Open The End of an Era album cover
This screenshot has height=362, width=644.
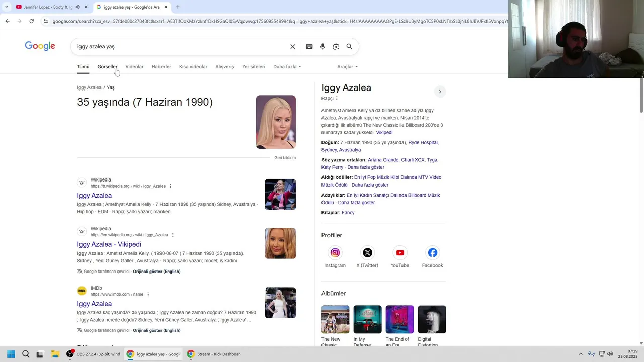tap(399, 319)
